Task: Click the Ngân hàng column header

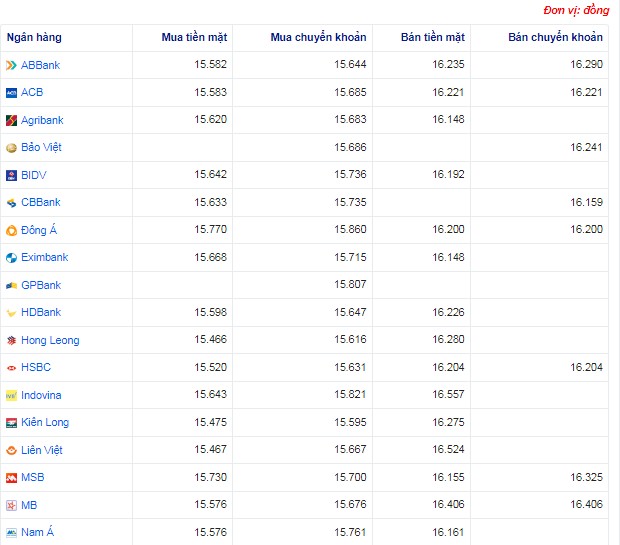Action: pos(34,38)
